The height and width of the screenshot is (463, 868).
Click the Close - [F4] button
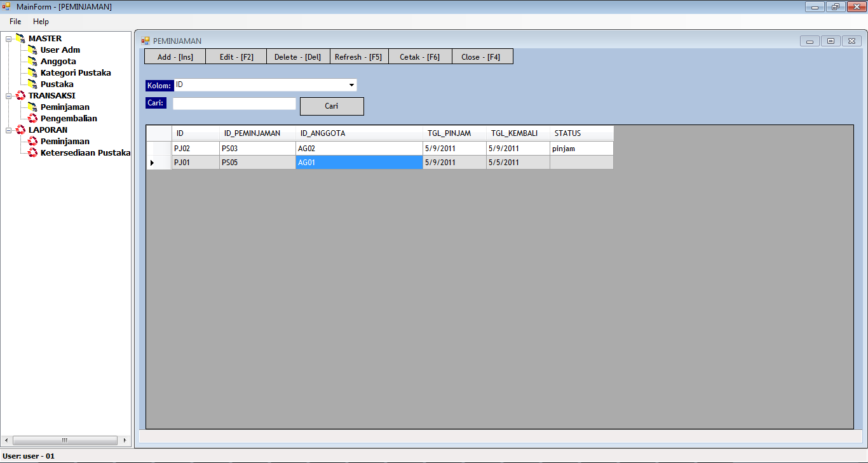482,57
